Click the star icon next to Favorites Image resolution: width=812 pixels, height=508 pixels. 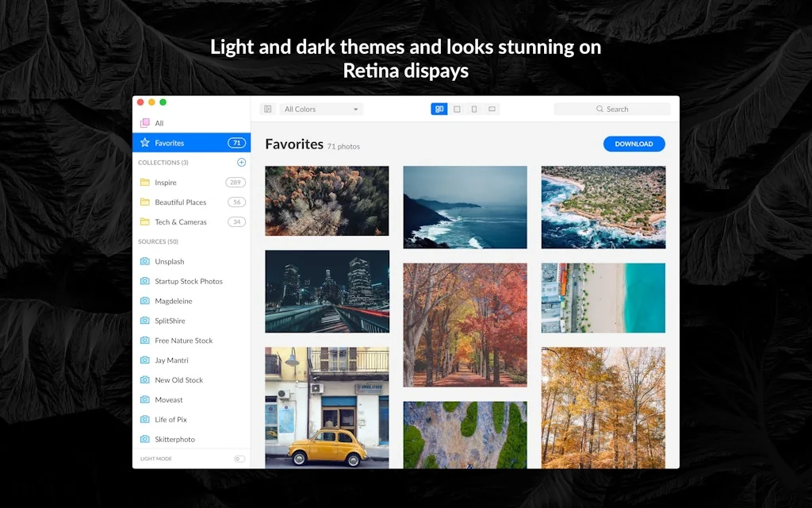(144, 143)
